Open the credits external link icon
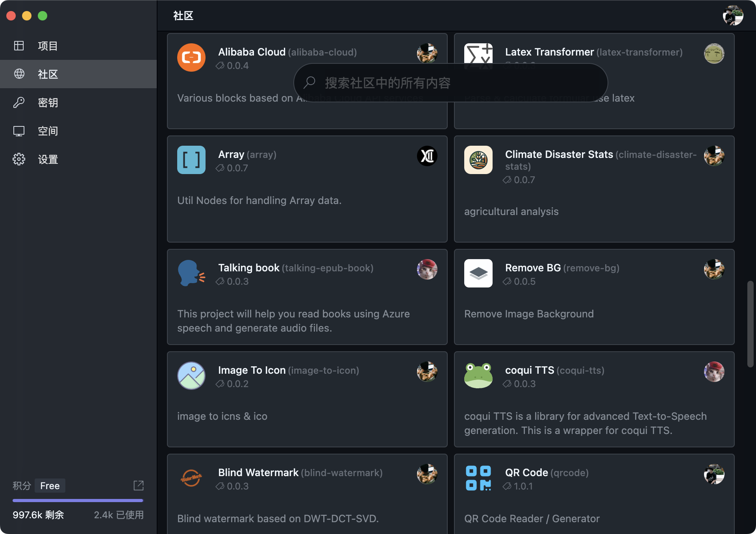 (139, 485)
